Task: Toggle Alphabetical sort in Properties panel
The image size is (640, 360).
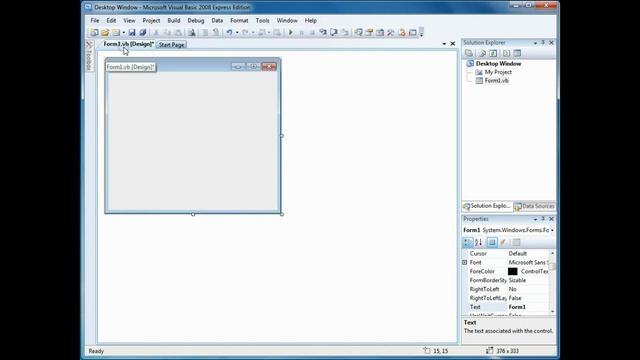Action: (479, 242)
